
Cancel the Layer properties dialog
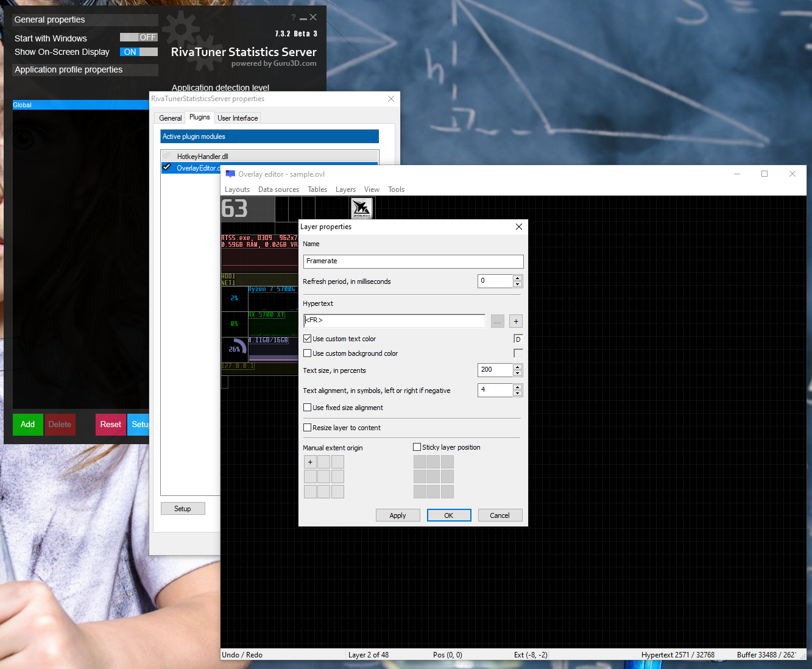[500, 515]
